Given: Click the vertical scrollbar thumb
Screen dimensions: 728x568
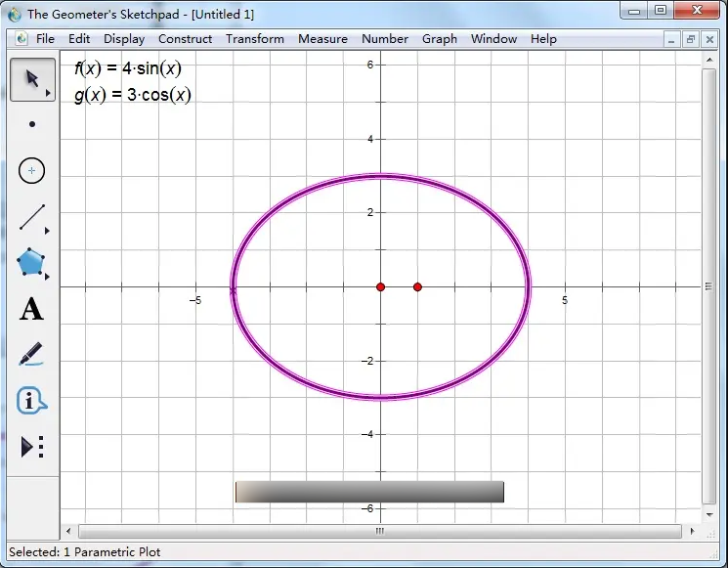Looking at the screenshot, I should coord(709,286).
